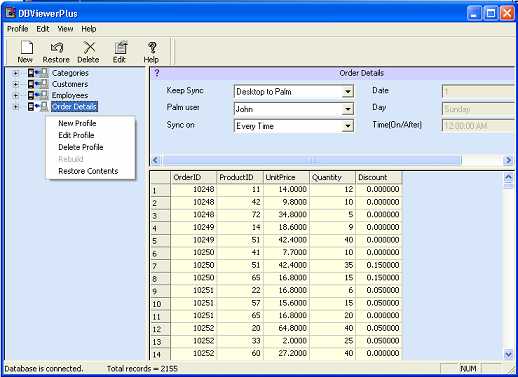
Task: Select the Customers tree item
Action: 70,84
